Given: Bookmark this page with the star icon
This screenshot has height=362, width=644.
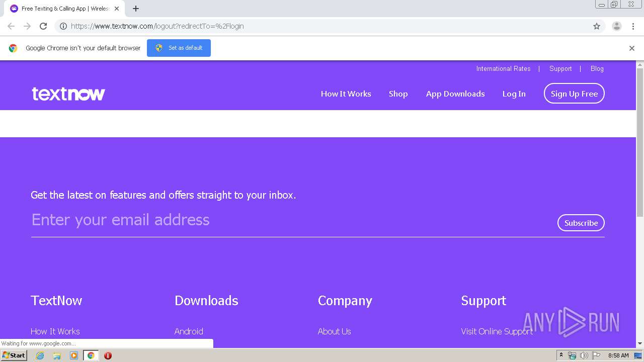Looking at the screenshot, I should (x=597, y=26).
